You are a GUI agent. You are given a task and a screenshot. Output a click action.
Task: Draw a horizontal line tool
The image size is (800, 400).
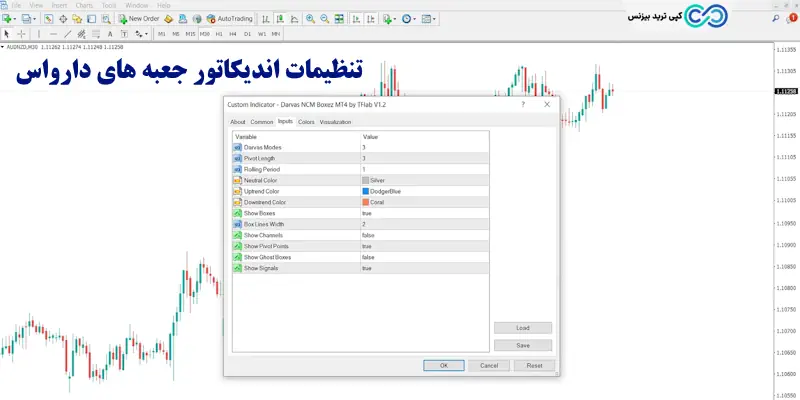pos(53,34)
